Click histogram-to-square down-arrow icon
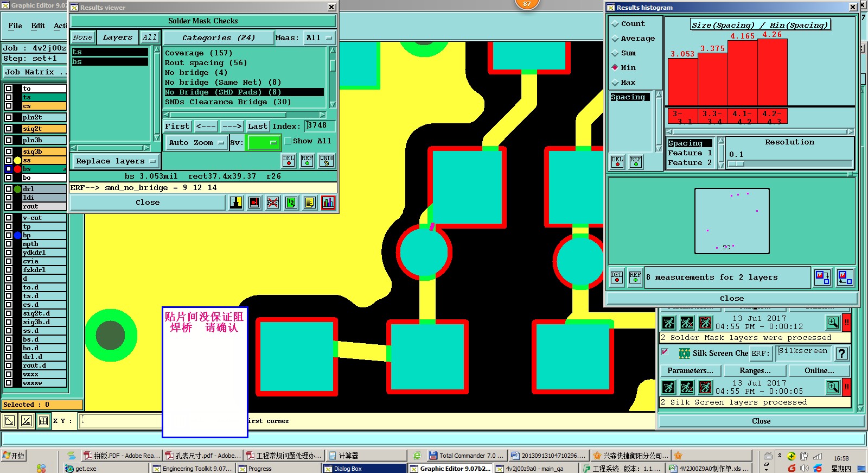This screenshot has width=868, height=473. coord(822,278)
